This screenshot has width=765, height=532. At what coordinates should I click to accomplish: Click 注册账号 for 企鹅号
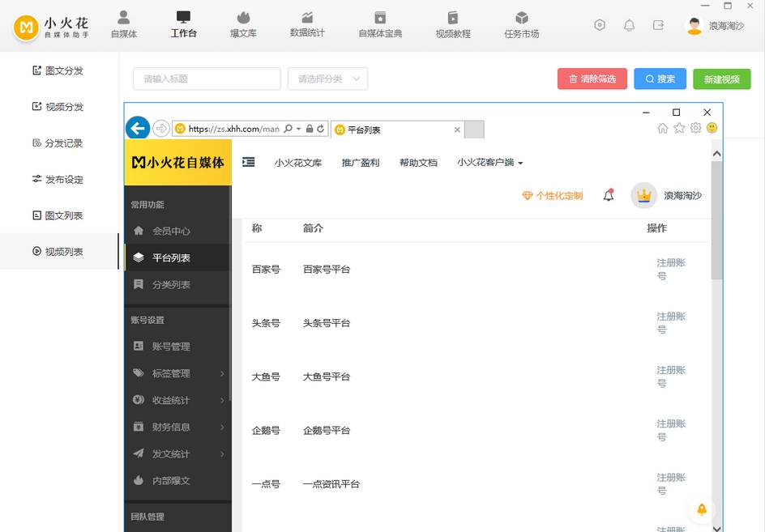[x=671, y=430]
